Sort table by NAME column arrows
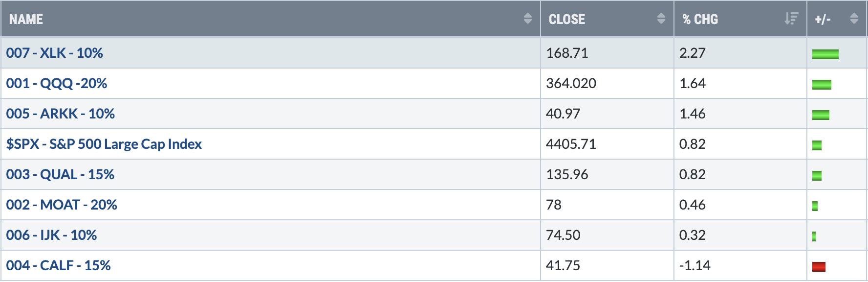The image size is (868, 282). pyautogui.click(x=527, y=19)
